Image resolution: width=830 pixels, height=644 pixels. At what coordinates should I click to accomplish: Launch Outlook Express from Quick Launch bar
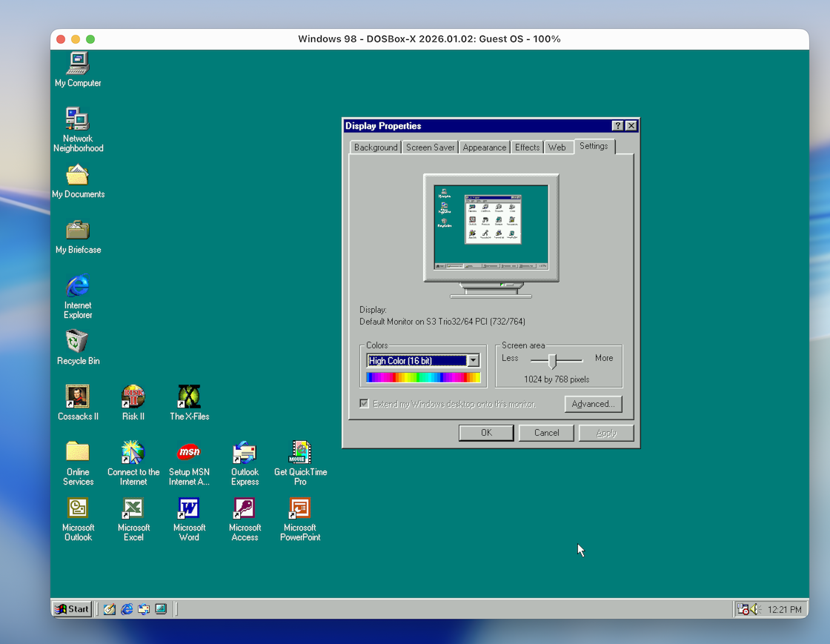click(144, 609)
